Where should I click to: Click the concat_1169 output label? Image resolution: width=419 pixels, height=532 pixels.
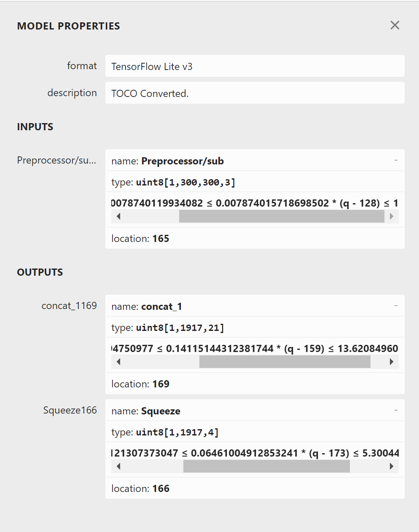pyautogui.click(x=69, y=306)
